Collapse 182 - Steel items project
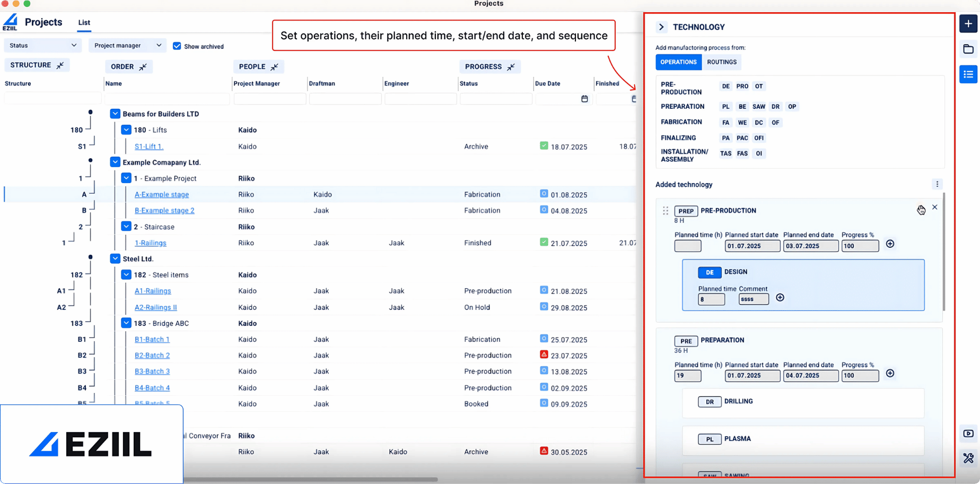The image size is (980, 484). click(x=126, y=274)
